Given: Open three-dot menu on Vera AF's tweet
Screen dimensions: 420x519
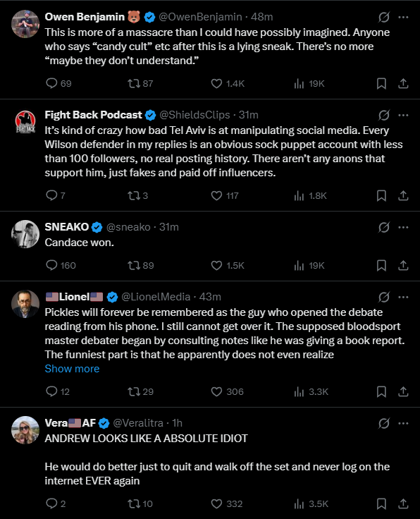Looking at the screenshot, I should tap(403, 423).
